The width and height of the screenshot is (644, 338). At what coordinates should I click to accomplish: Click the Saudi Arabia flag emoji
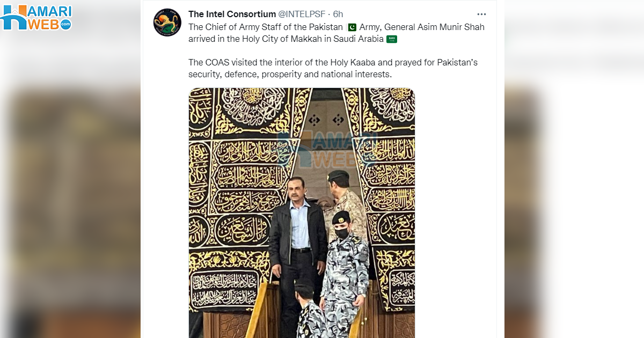(x=392, y=39)
